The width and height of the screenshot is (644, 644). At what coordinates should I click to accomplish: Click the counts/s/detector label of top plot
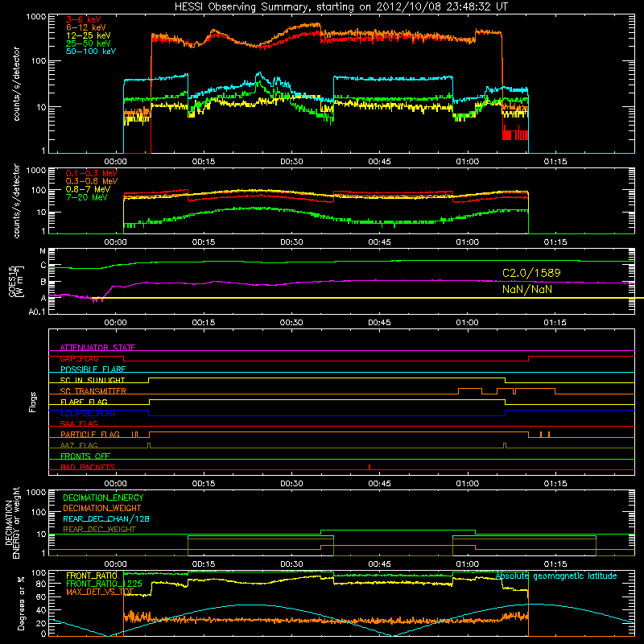click(x=16, y=84)
